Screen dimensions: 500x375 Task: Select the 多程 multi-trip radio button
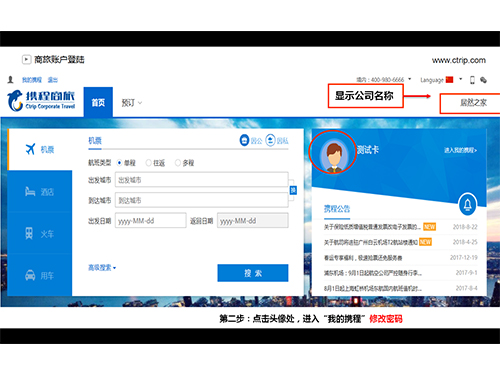pyautogui.click(x=178, y=163)
